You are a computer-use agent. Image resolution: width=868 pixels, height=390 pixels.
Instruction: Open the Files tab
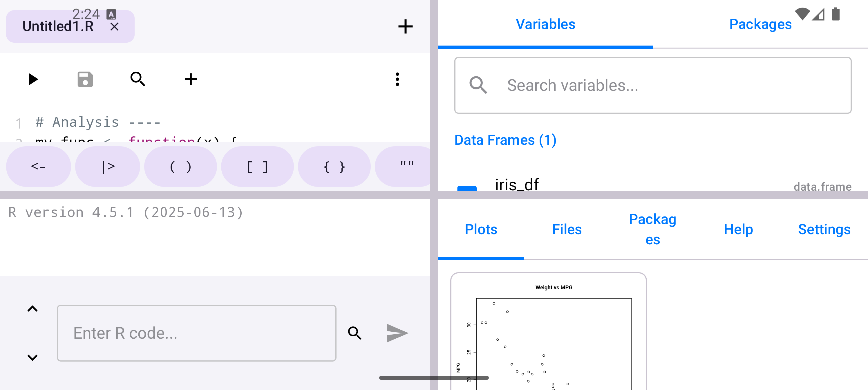click(567, 230)
